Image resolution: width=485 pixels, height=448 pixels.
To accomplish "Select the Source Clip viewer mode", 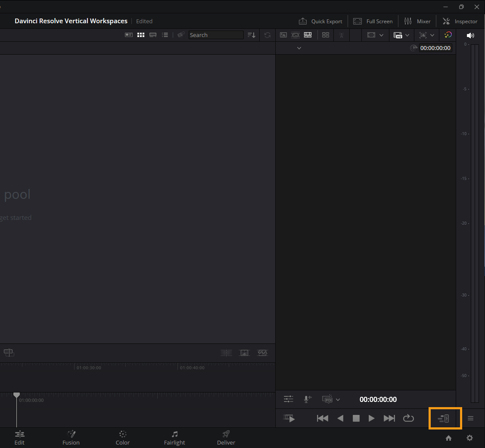I will coord(283,35).
